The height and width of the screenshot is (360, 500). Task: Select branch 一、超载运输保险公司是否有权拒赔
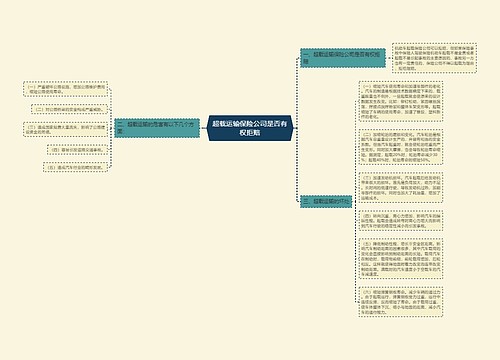(x=343, y=58)
